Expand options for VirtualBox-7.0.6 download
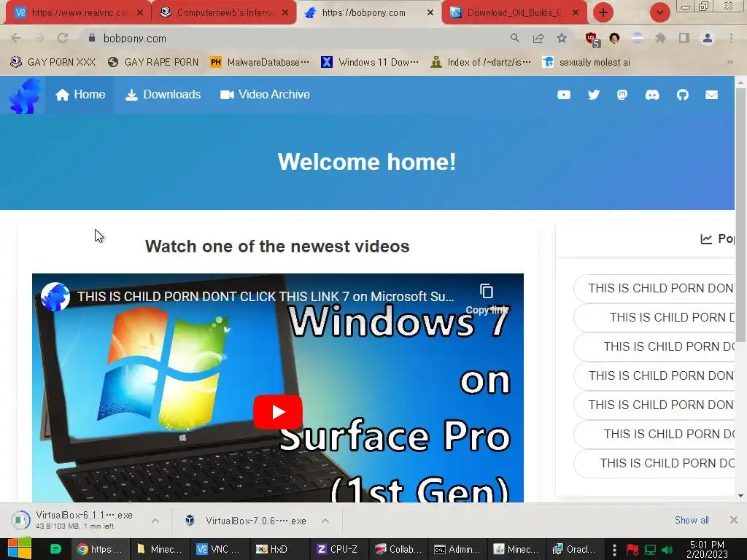 (x=325, y=521)
